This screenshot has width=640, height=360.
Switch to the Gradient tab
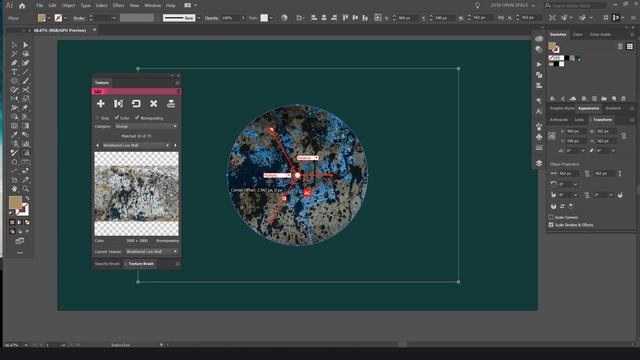(613, 108)
